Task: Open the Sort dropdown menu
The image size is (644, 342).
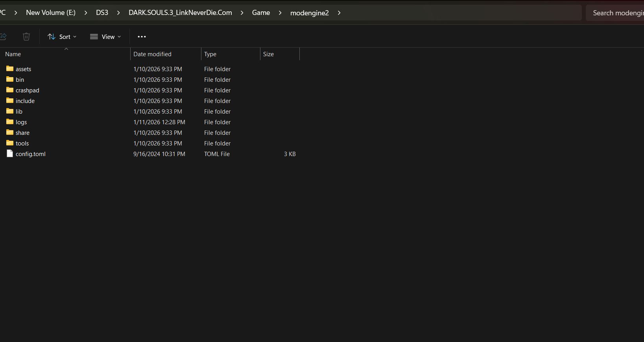Action: 62,37
